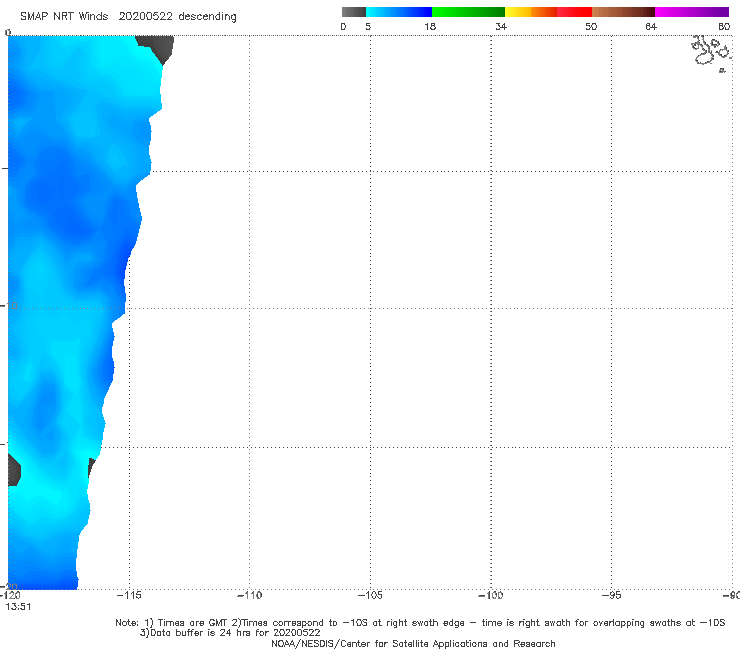Click the dark gray patch at the map's left border
The width and height of the screenshot is (740, 650).
[x=14, y=470]
